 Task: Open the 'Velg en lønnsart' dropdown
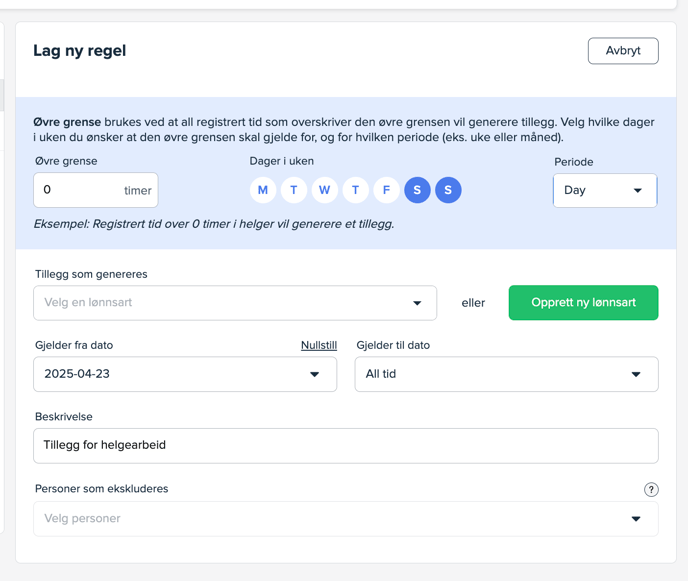(x=235, y=303)
